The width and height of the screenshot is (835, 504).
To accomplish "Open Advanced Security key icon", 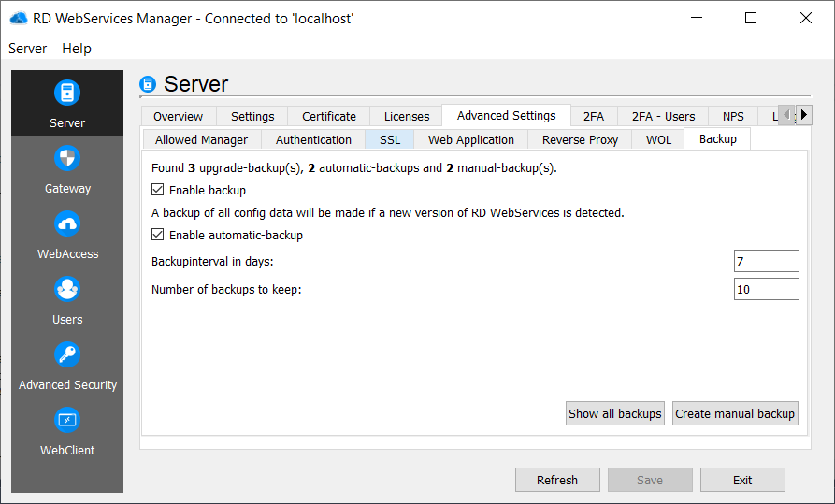I will (67, 355).
